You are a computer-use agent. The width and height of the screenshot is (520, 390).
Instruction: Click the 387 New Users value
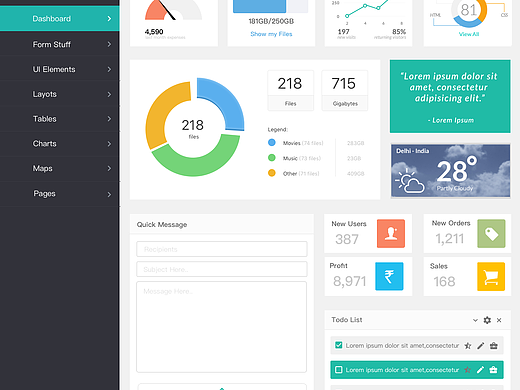(347, 239)
